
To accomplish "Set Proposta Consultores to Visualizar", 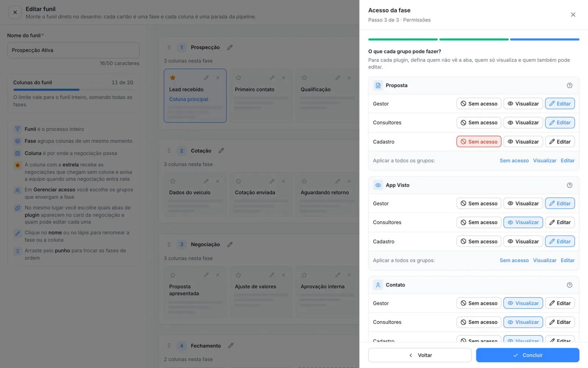I will 523,123.
